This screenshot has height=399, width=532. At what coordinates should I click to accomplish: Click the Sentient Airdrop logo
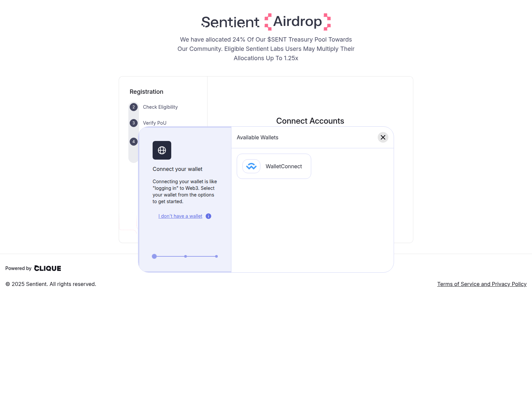[x=265, y=22]
